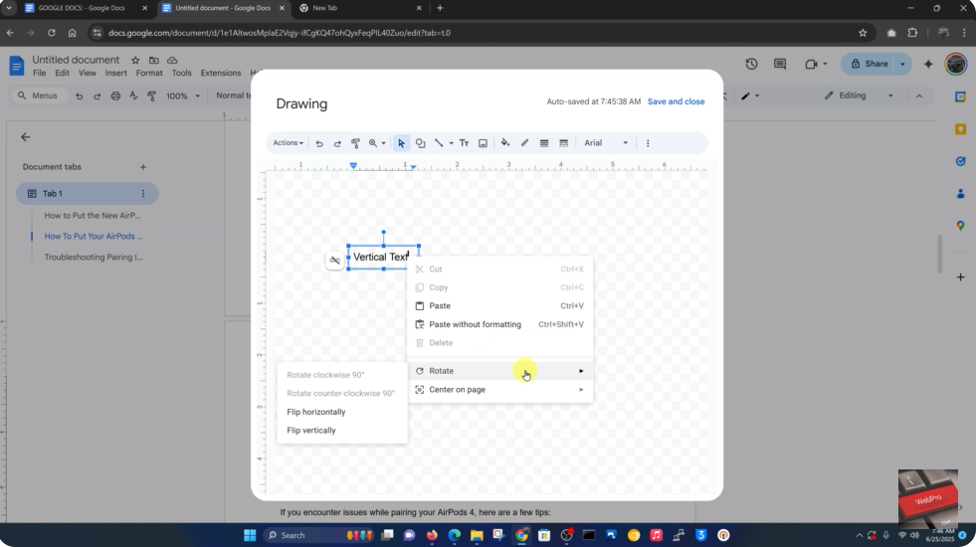Open Windows Start menu
Viewport: 980px width, 547px height.
coord(250,535)
